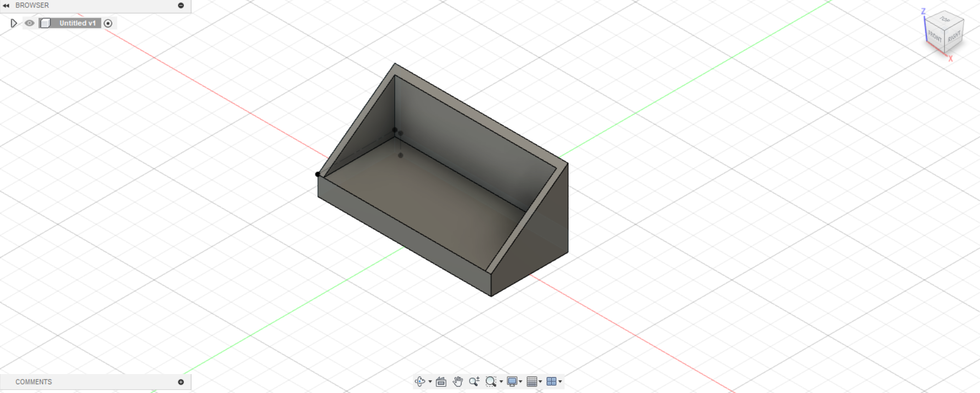
Task: Activate Untitled v1 component radio button
Action: pos(108,23)
